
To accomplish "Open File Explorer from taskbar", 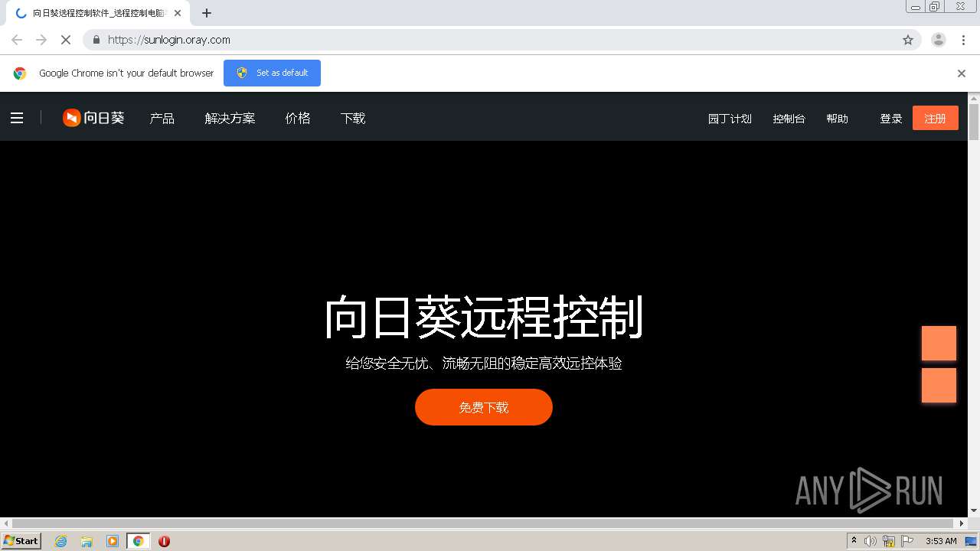I will (x=87, y=541).
